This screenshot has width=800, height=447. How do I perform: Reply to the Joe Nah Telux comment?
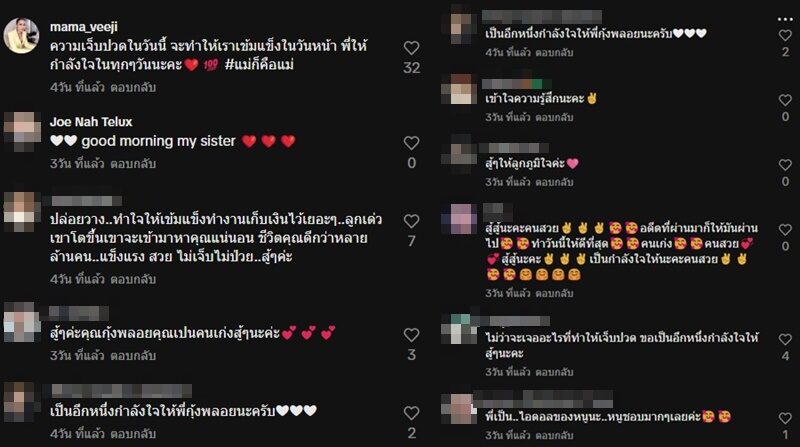point(133,164)
